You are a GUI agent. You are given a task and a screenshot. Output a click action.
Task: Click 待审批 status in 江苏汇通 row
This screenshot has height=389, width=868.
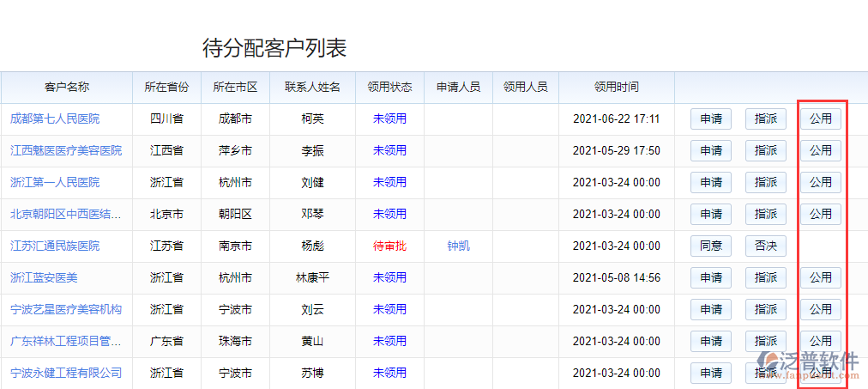(x=389, y=246)
